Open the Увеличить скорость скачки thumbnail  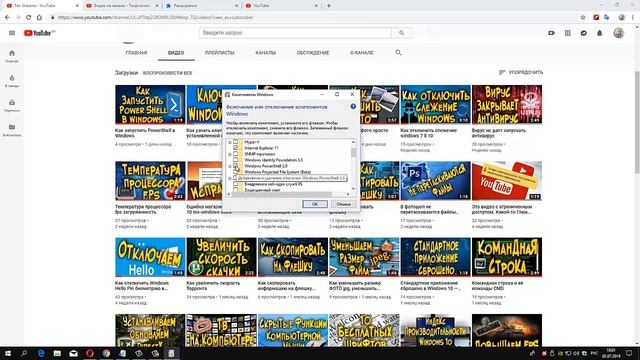(222, 257)
